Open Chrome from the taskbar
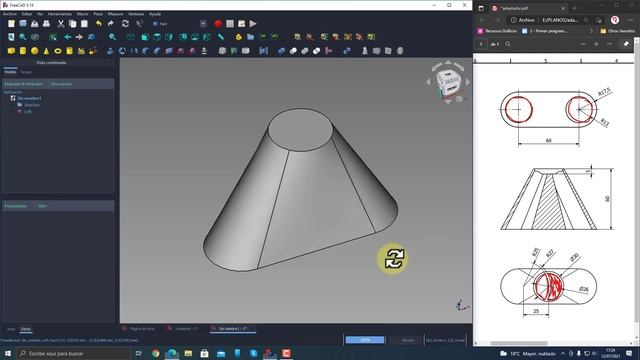 click(156, 353)
